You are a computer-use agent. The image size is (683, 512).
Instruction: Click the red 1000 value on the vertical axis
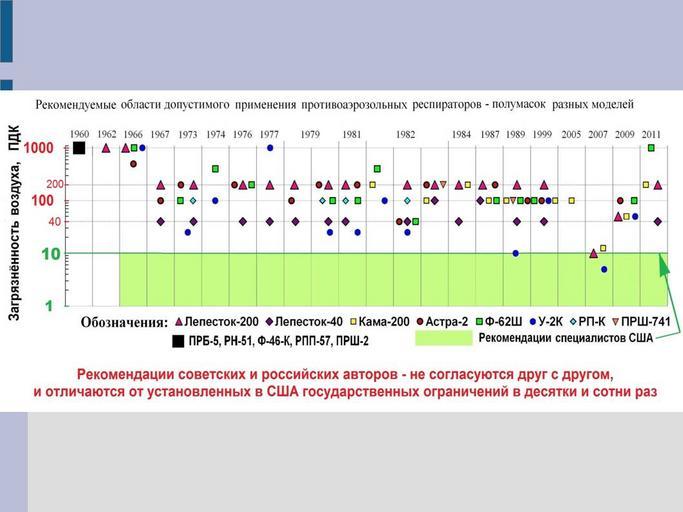coord(39,148)
